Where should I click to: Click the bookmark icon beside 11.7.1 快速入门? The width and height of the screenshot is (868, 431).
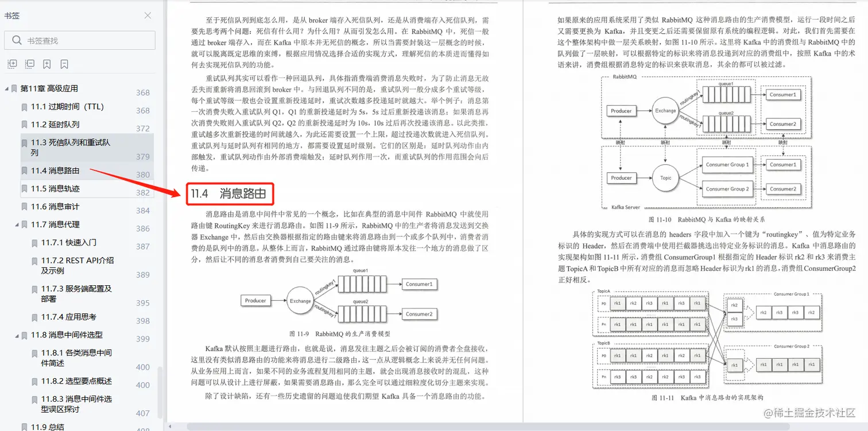pyautogui.click(x=34, y=243)
